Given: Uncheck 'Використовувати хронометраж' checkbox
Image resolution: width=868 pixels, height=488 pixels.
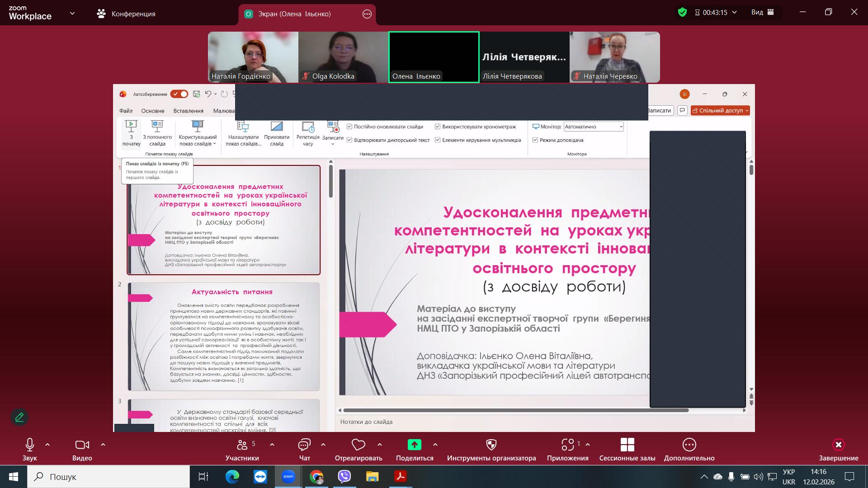Looking at the screenshot, I should [438, 127].
